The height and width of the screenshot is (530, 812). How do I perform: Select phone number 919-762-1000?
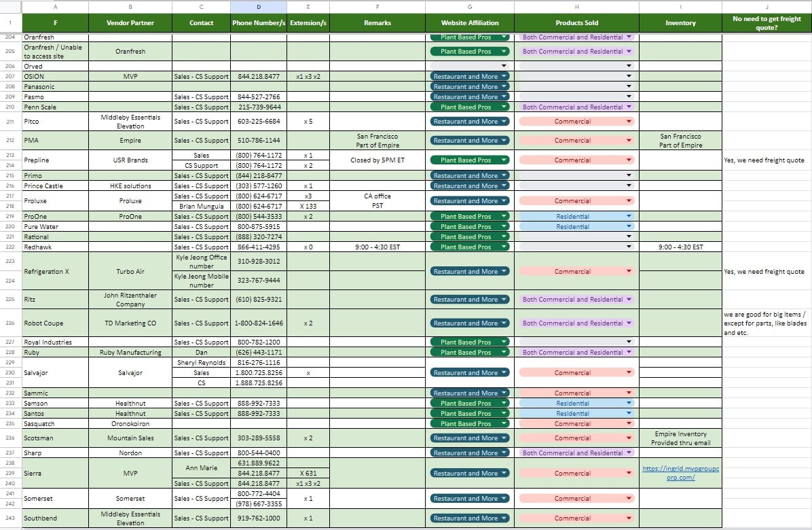(x=259, y=518)
